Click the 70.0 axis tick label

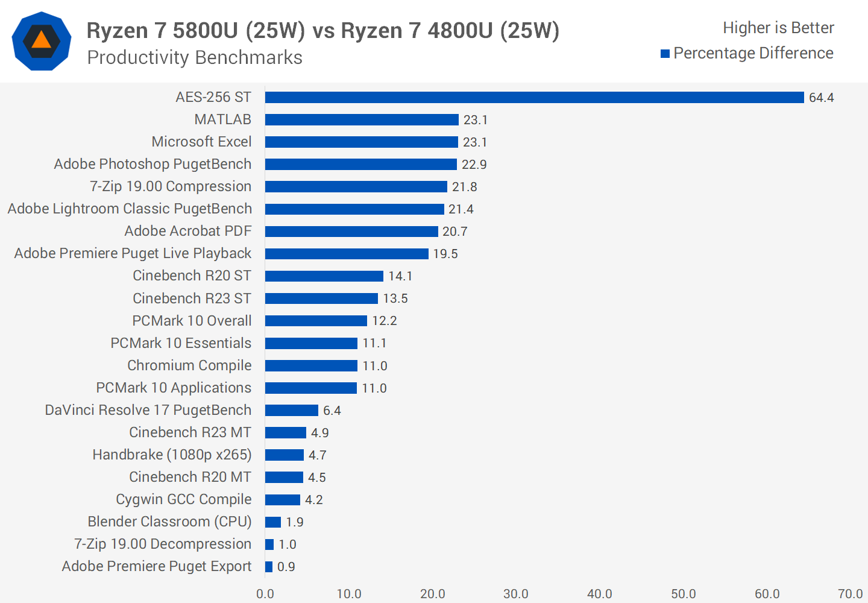tap(851, 594)
